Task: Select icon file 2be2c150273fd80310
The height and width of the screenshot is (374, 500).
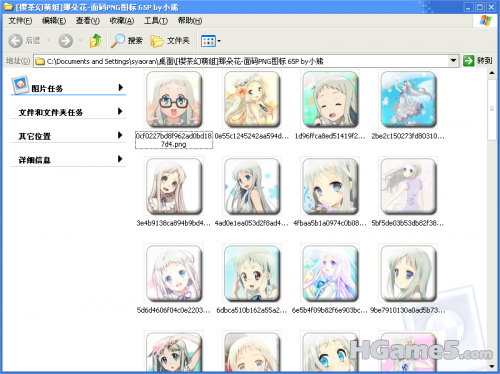Action: point(408,99)
